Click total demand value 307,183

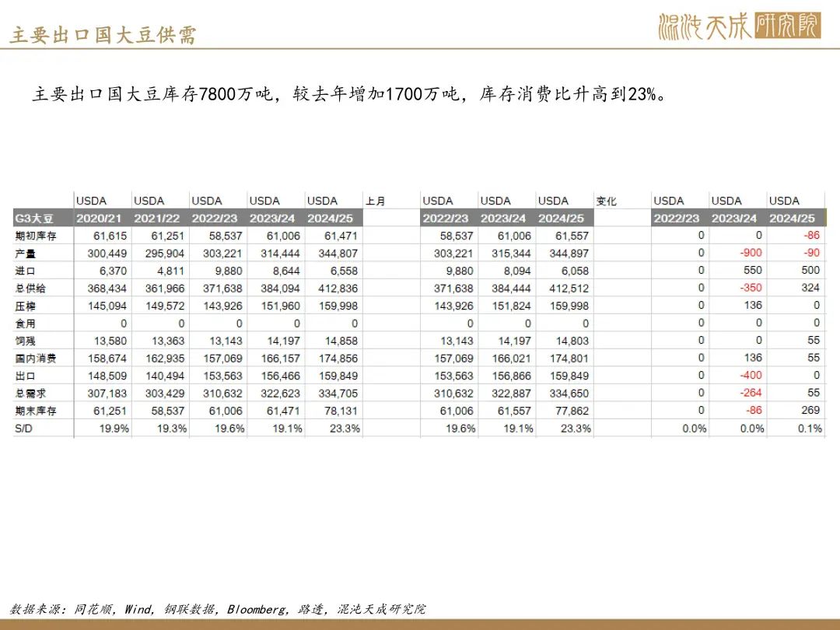click(107, 394)
